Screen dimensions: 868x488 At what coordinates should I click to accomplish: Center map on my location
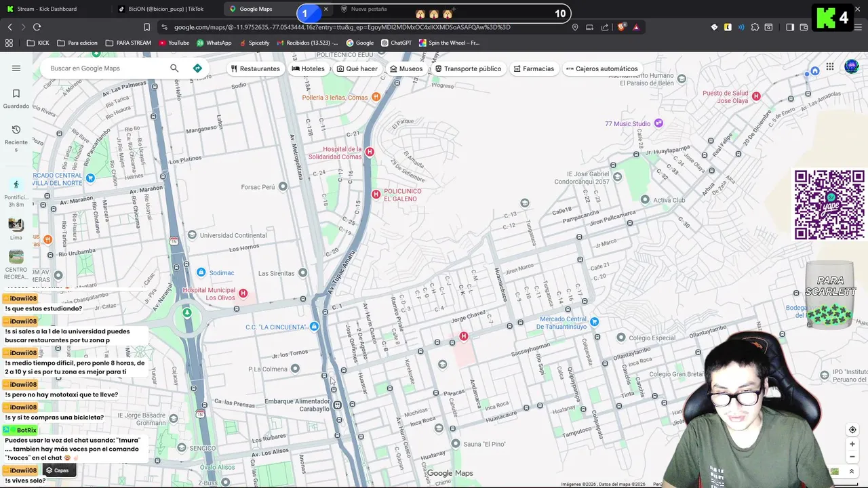click(852, 430)
